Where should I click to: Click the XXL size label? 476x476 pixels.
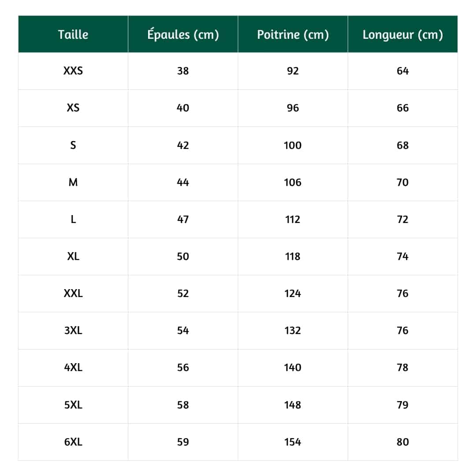(x=73, y=294)
